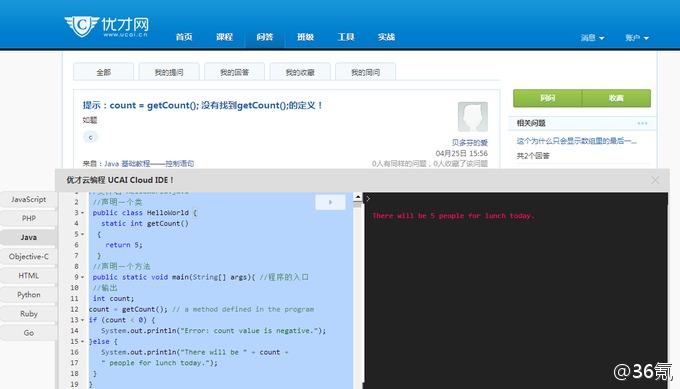Open the 工具 nav item
Image resolution: width=680 pixels, height=389 pixels.
(346, 37)
